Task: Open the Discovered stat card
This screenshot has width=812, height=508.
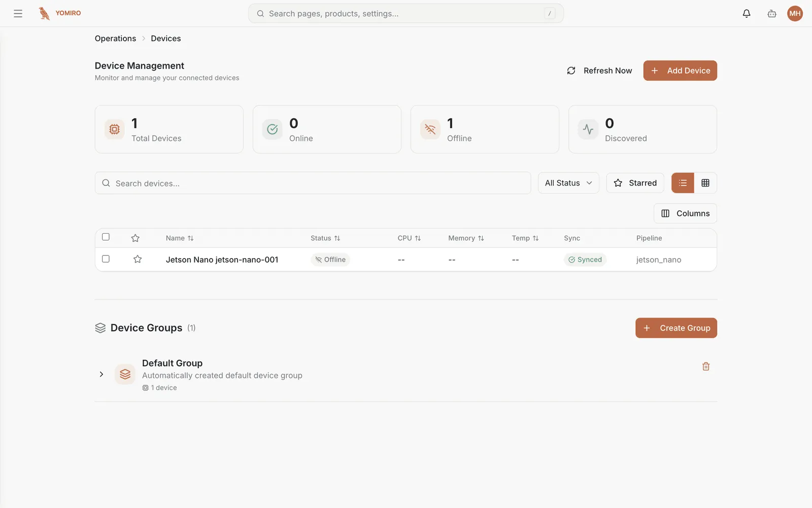Action: coord(642,130)
